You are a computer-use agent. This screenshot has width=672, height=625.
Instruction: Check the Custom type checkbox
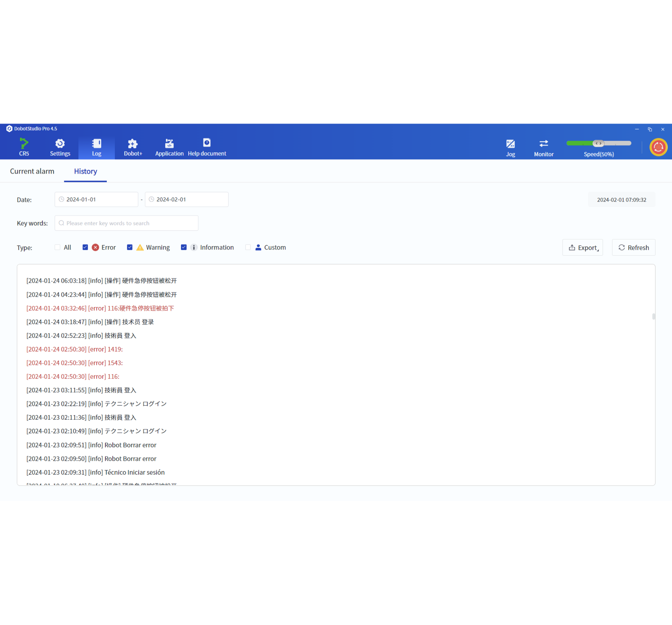(x=248, y=247)
